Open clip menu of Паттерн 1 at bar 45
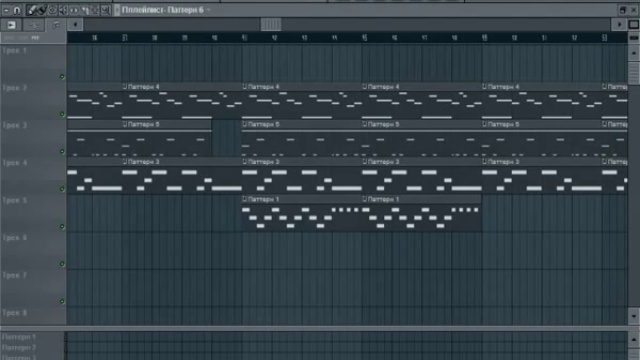Image resolution: width=640 pixels, height=360 pixels. (x=364, y=199)
